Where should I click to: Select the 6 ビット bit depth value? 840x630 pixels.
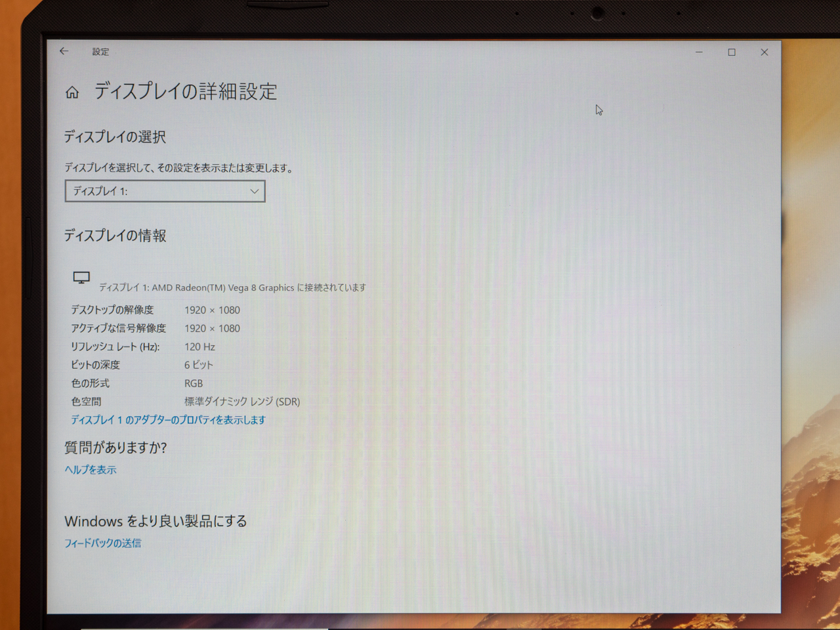199,365
